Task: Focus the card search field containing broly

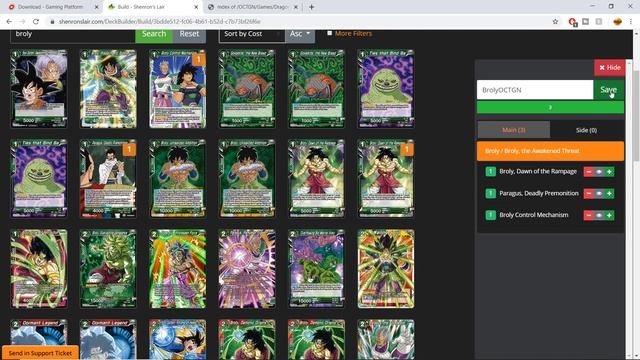Action: click(73, 34)
